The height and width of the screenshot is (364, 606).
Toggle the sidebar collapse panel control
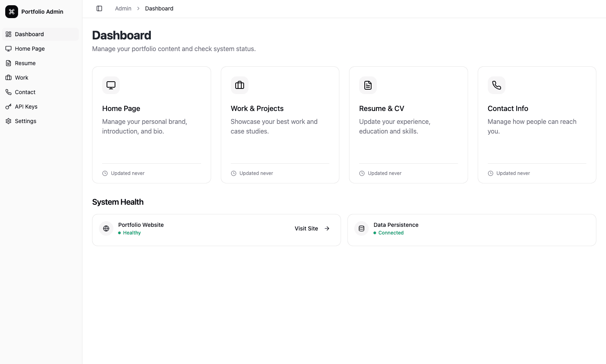(99, 8)
